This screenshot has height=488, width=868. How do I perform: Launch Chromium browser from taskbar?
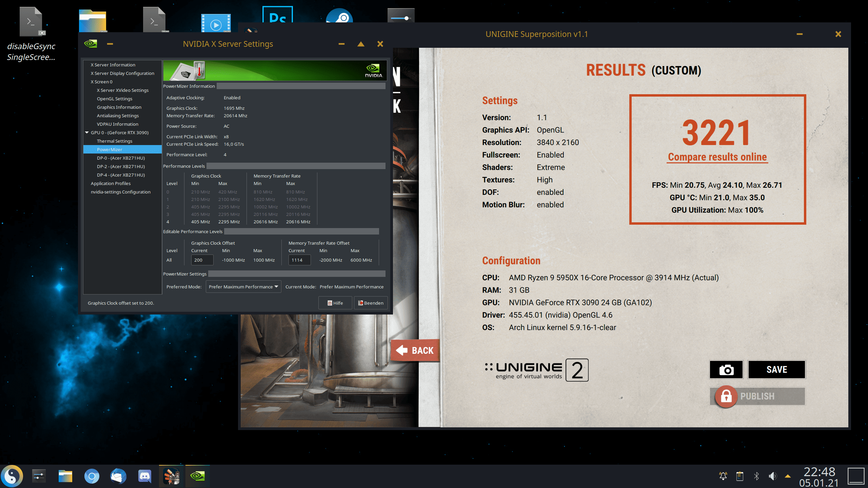coord(92,476)
